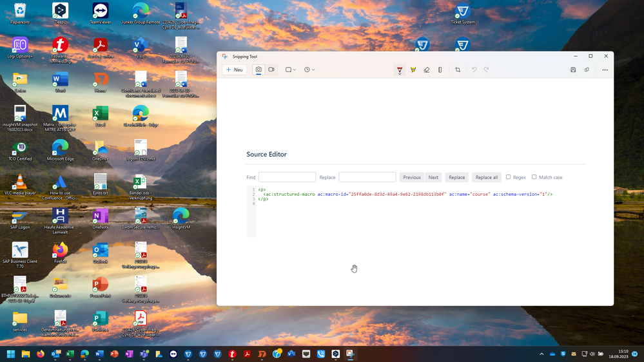Click the Next search result button
Screen dimensions: 644x362
pos(433,177)
